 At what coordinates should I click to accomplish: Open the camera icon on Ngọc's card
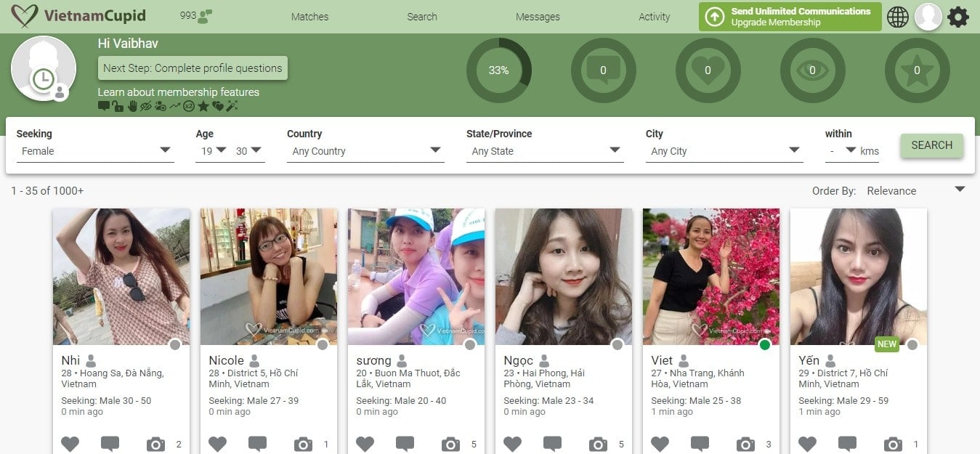(x=598, y=444)
